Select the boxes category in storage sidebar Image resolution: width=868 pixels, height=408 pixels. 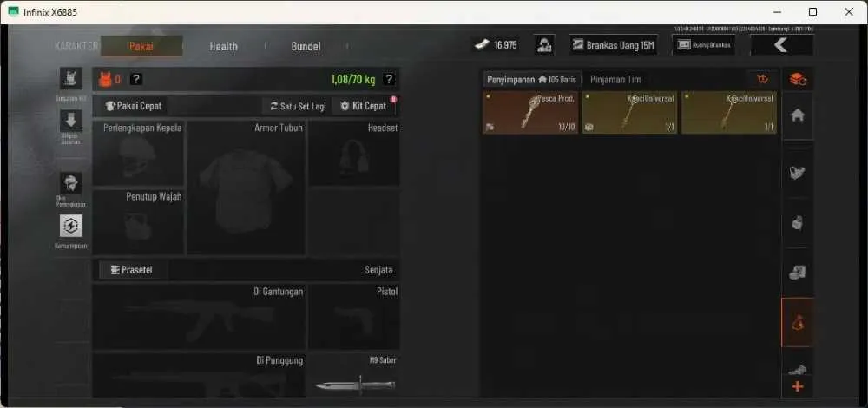point(798,273)
